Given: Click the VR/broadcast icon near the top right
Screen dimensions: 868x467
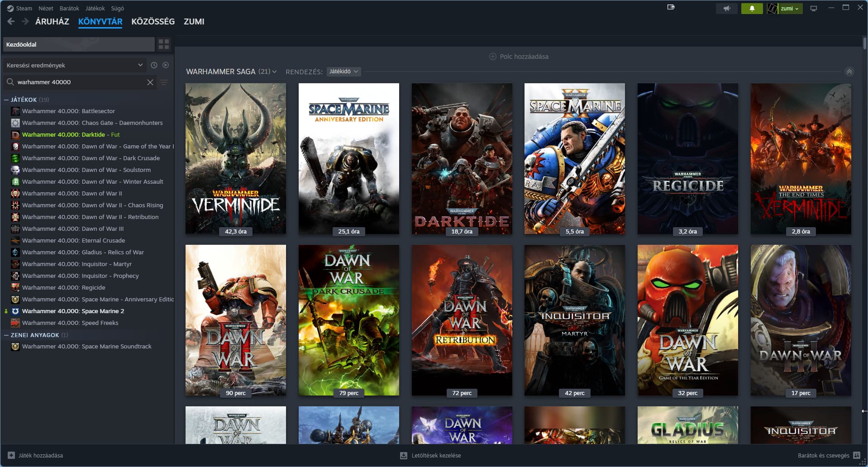Looking at the screenshot, I should pos(671,7).
